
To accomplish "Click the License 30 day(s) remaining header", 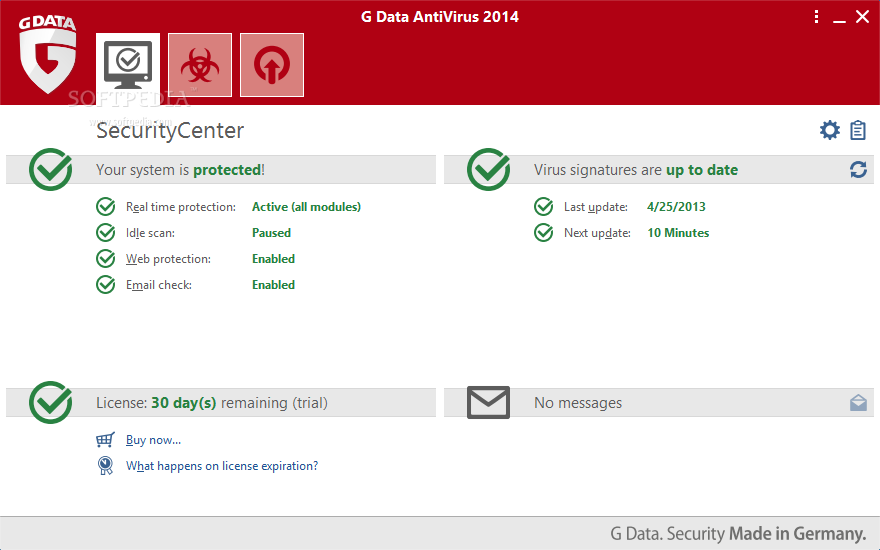I will coord(212,403).
